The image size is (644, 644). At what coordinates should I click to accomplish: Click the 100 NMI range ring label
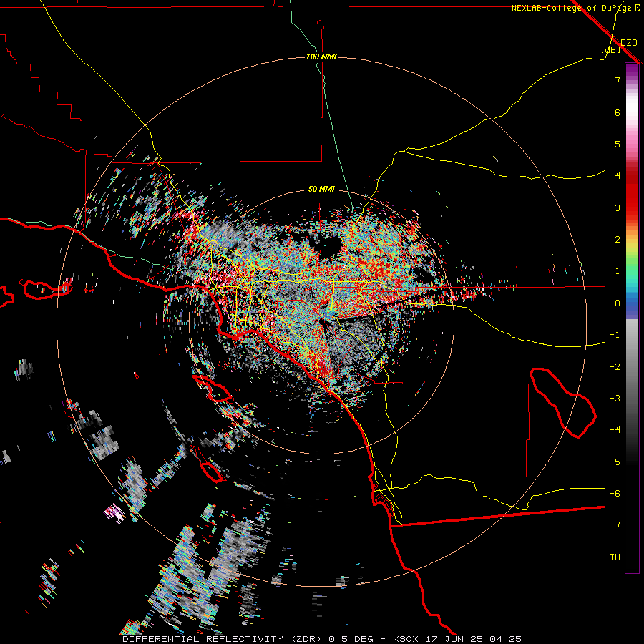321,57
